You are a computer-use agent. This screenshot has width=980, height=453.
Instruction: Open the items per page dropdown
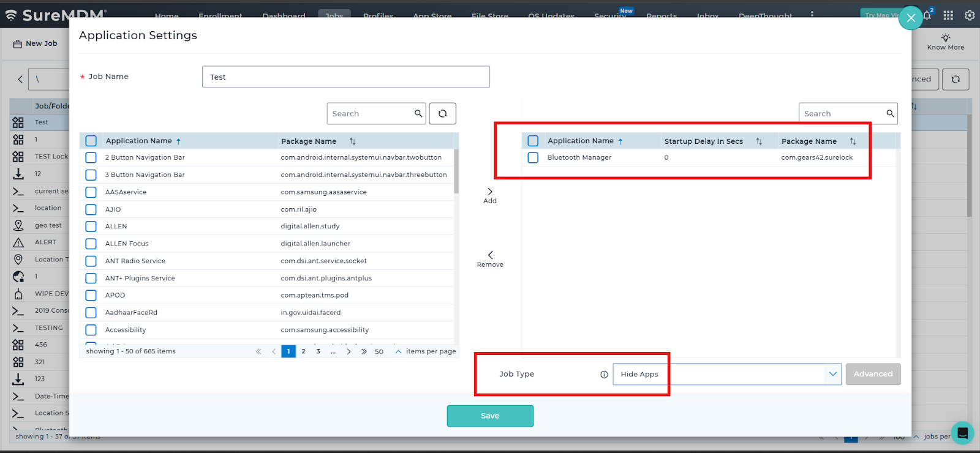[x=398, y=352]
